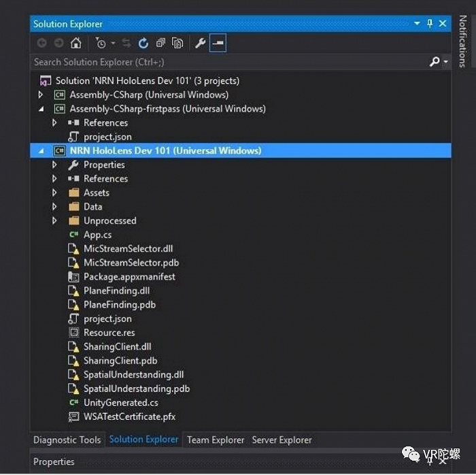Open the Pending Changes Filter clock icon
Image resolution: width=476 pixels, height=475 pixels.
point(101,43)
